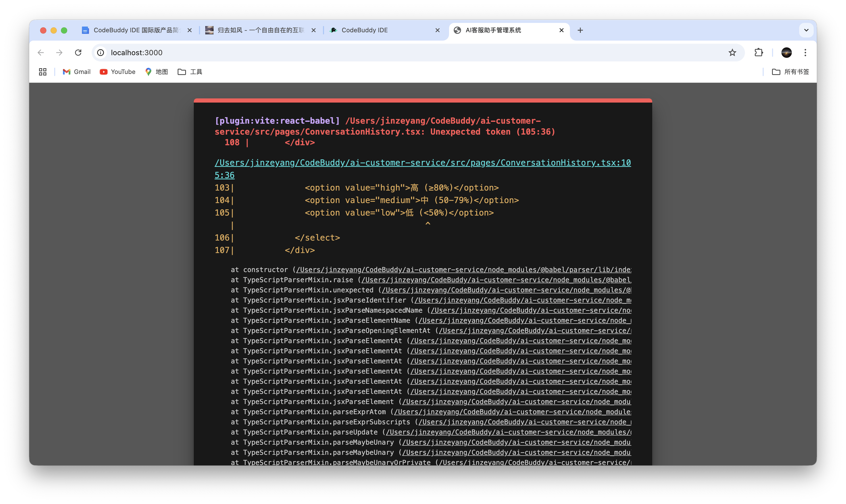This screenshot has height=504, width=846.
Task: Open link in the constructor stack line
Action: [463, 270]
